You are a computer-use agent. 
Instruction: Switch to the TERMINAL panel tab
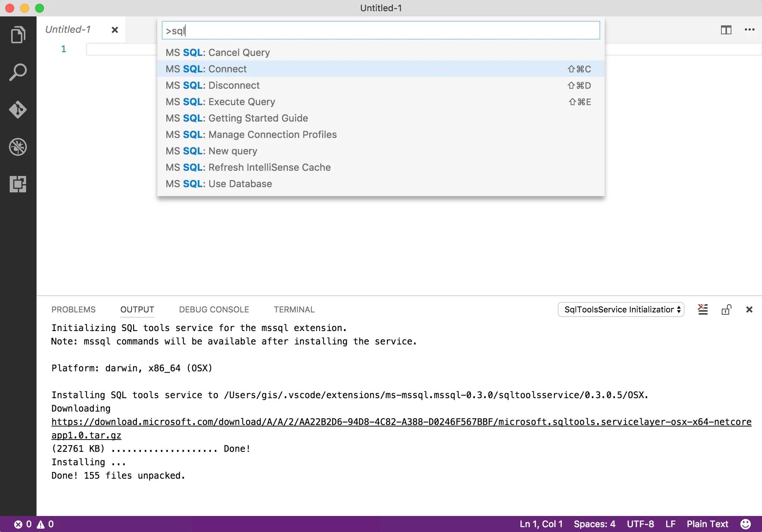[294, 309]
